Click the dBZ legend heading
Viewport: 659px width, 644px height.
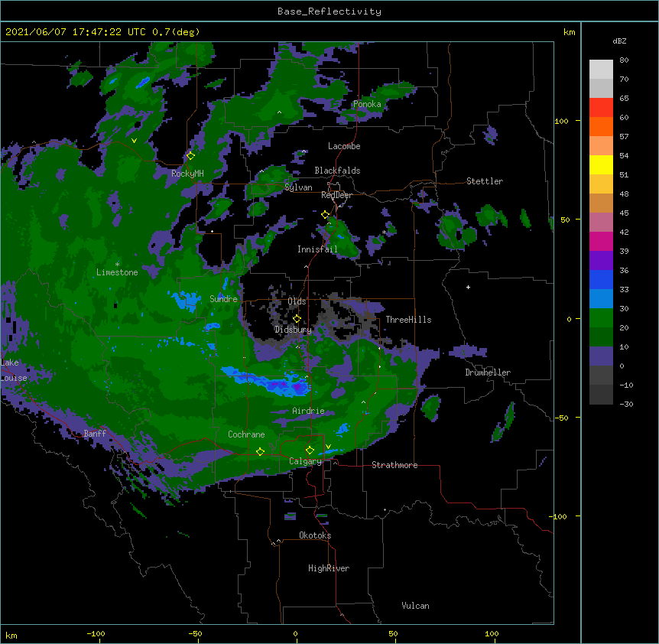[x=619, y=41]
